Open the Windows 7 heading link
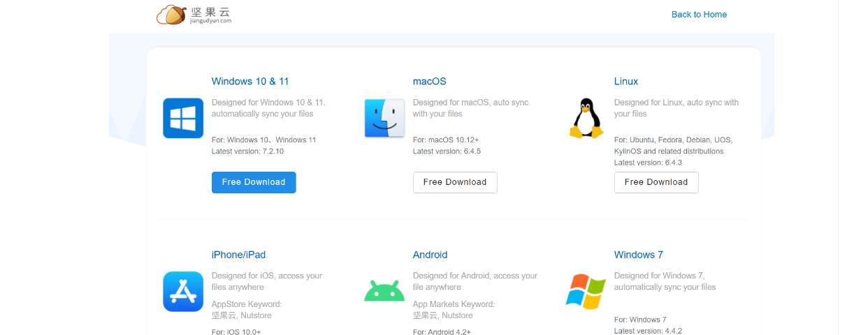The image size is (868, 335). [638, 255]
